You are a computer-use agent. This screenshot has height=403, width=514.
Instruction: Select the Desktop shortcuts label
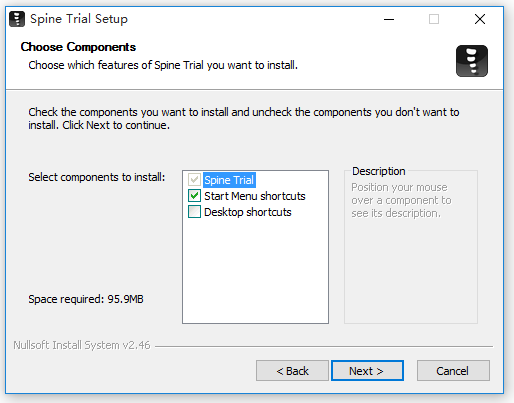pyautogui.click(x=248, y=212)
